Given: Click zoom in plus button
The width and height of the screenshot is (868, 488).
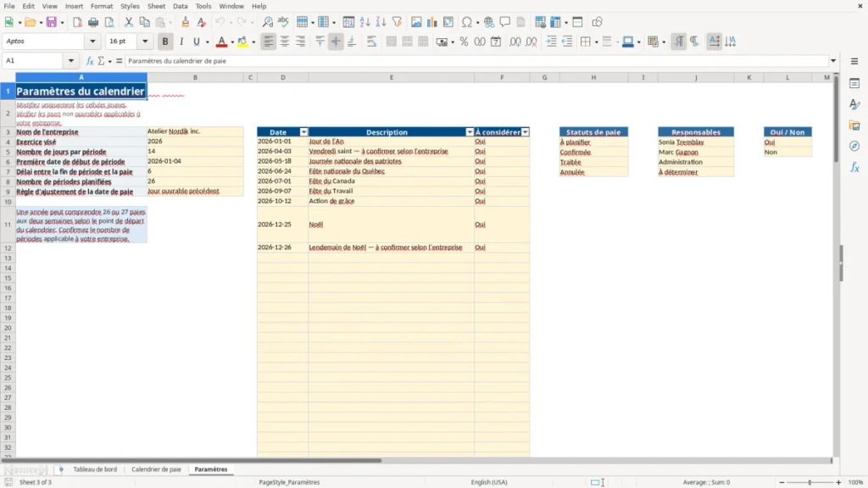Looking at the screenshot, I should (838, 482).
